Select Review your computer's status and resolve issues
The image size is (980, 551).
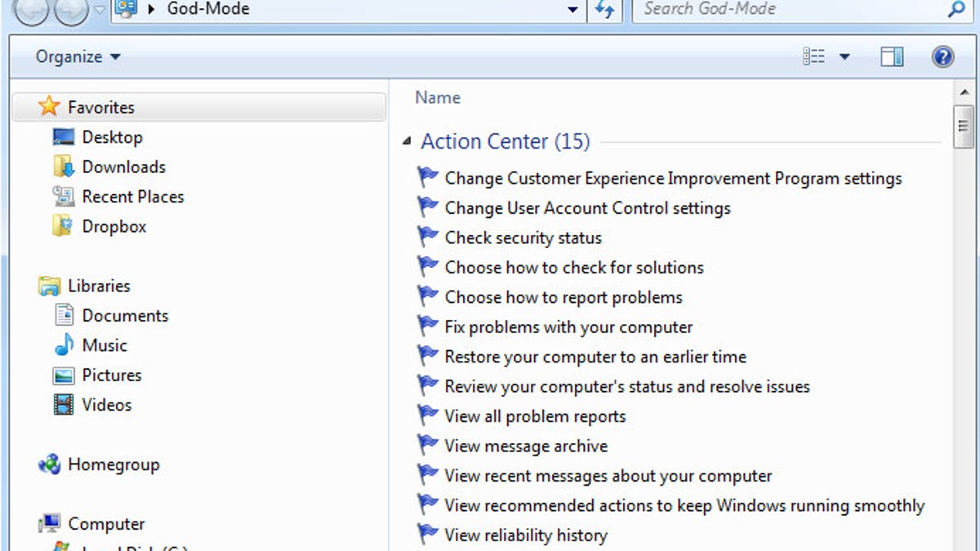point(628,387)
